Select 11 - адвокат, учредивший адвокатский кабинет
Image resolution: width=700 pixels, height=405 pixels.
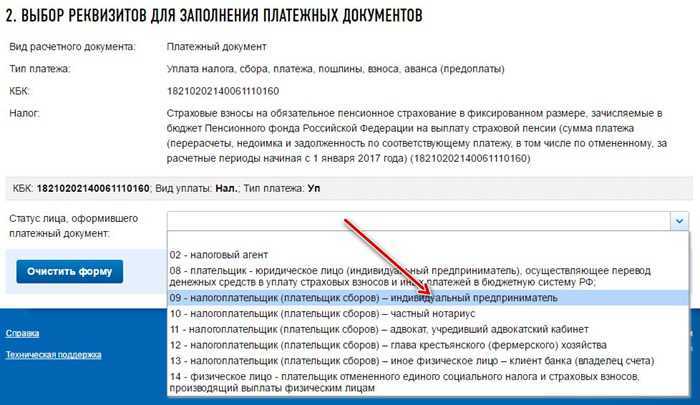(428, 330)
